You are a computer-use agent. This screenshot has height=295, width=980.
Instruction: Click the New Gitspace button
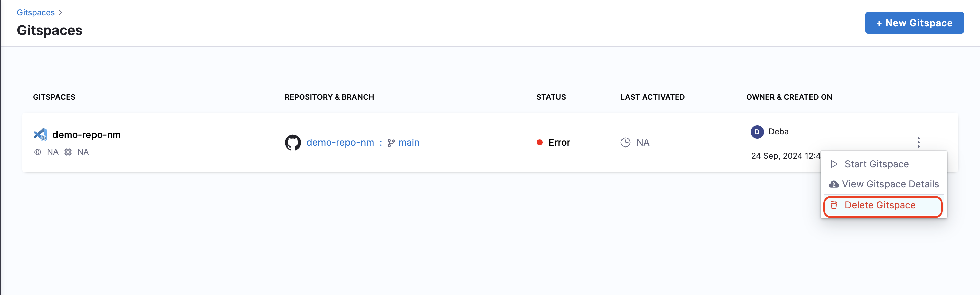[914, 23]
